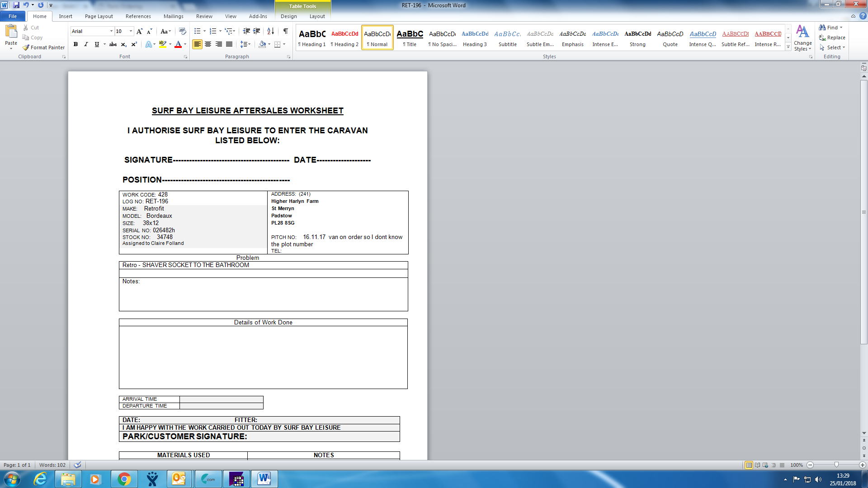
Task: Click the Increase Indent icon
Action: click(256, 31)
